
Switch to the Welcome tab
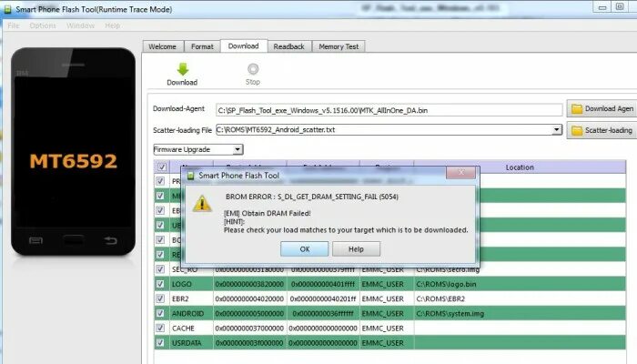click(163, 46)
